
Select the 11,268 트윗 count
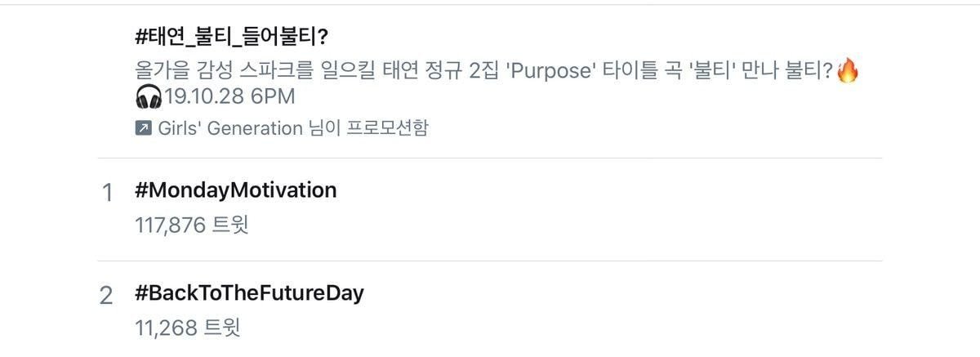188,328
